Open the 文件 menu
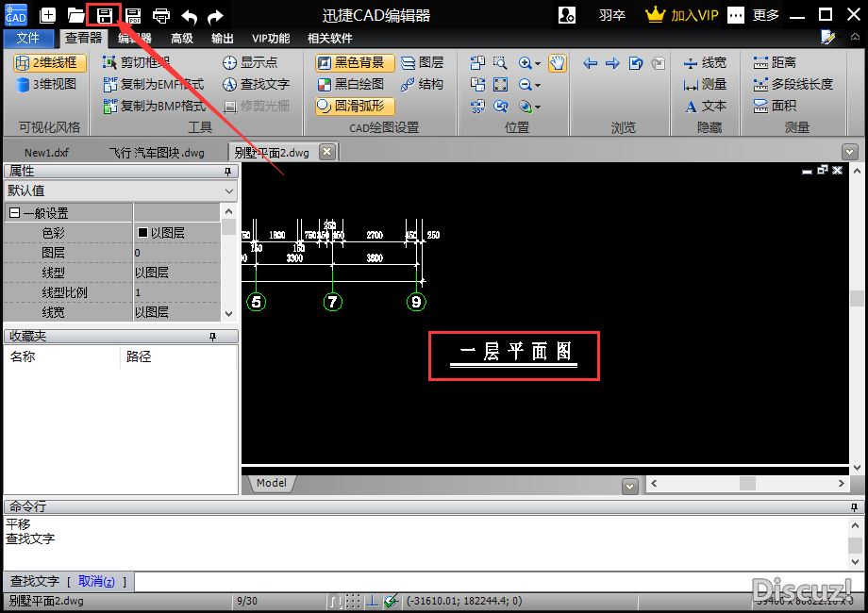This screenshot has width=868, height=613. click(x=28, y=38)
